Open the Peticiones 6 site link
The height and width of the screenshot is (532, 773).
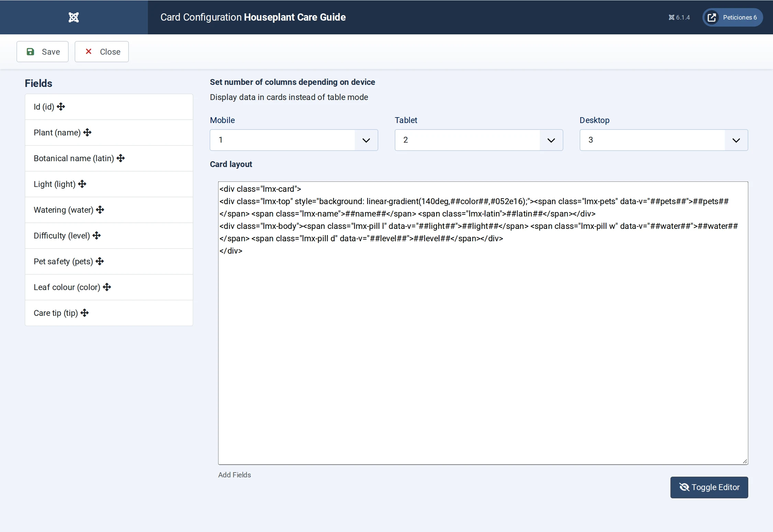pos(732,18)
